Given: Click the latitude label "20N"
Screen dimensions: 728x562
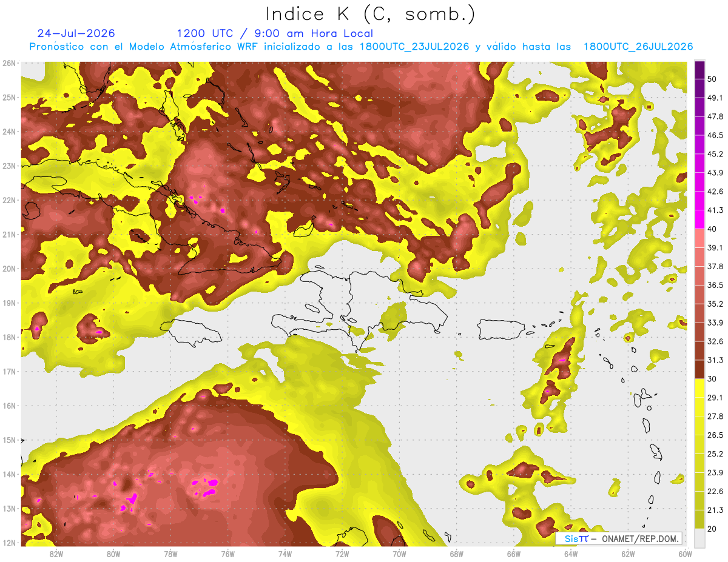Looking at the screenshot, I should coord(9,269).
